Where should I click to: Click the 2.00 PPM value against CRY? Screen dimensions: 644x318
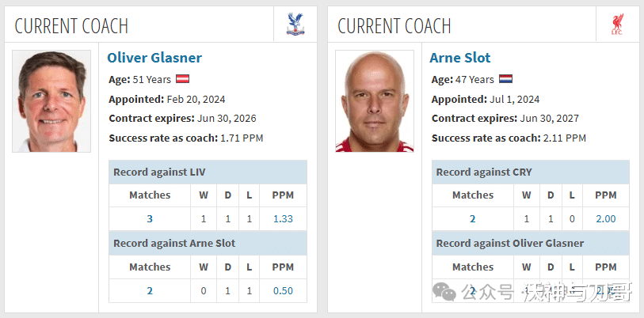click(606, 218)
